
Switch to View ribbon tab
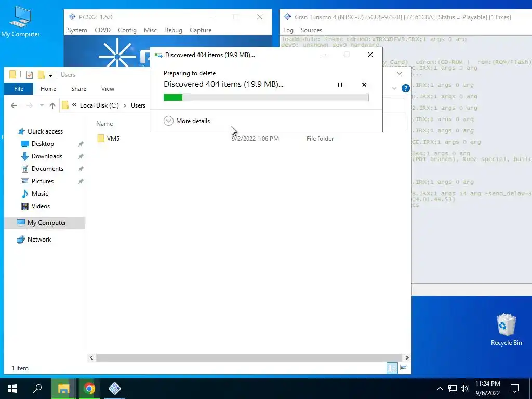108,89
